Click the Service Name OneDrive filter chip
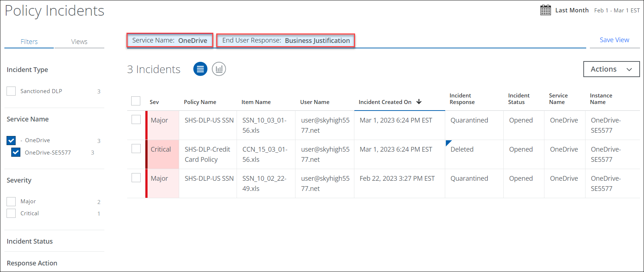644x272 pixels. pos(170,40)
